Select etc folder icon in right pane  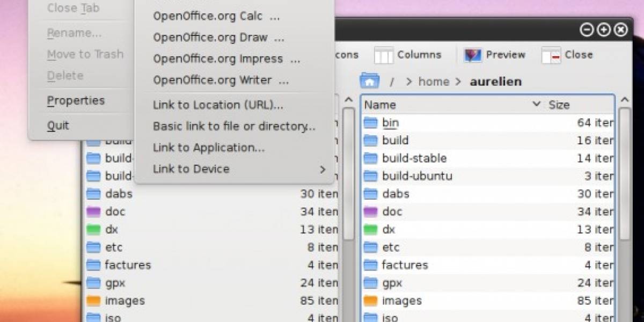coord(371,247)
